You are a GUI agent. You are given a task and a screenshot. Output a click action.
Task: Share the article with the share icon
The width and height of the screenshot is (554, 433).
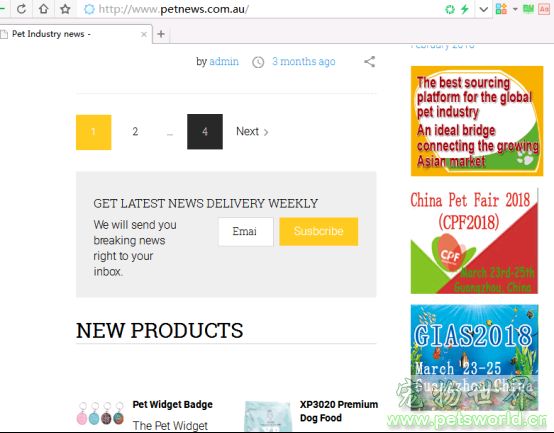(x=370, y=62)
